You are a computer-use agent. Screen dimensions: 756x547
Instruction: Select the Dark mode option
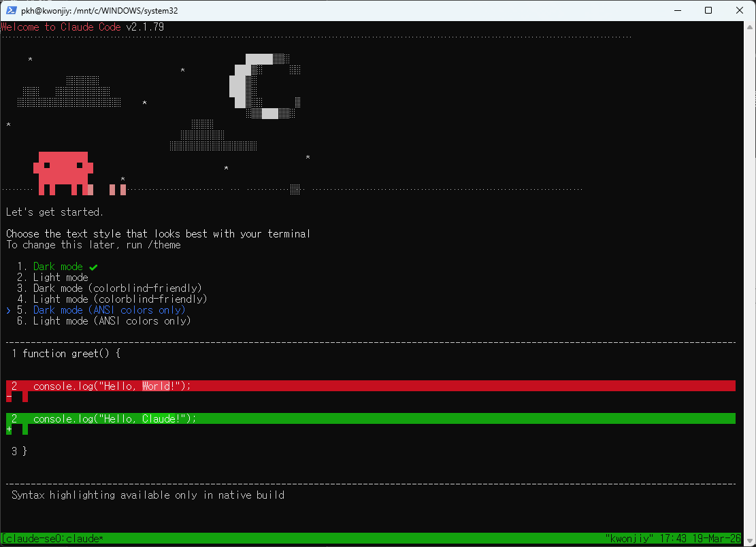(x=58, y=267)
